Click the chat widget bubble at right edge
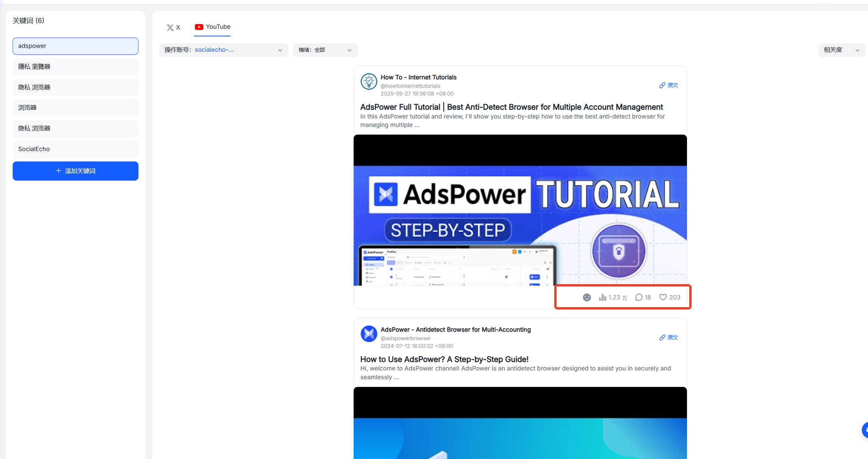 pyautogui.click(x=865, y=430)
